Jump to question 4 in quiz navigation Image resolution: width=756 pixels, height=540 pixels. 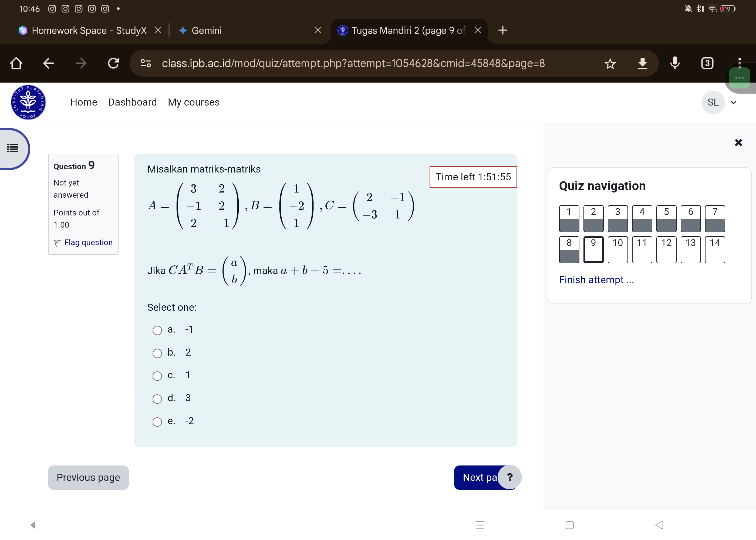coord(642,218)
